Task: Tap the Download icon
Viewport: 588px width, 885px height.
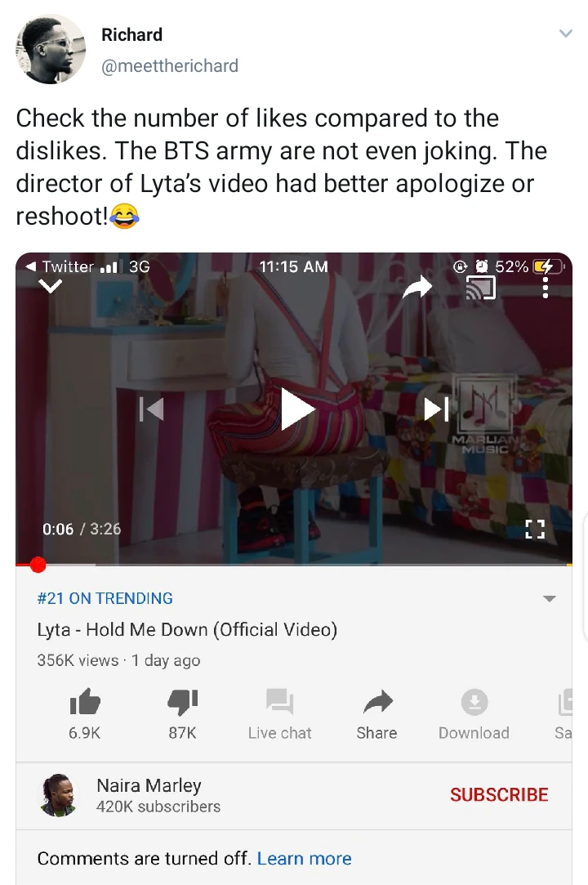Action: [x=474, y=702]
